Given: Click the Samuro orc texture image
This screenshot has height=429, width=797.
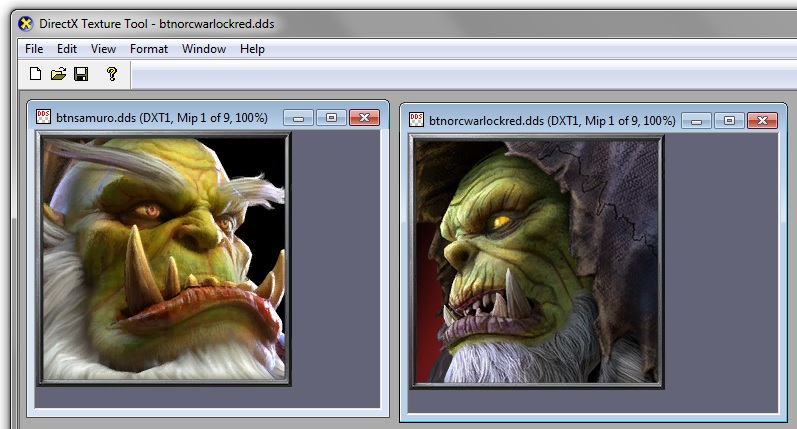Looking at the screenshot, I should click(x=164, y=259).
